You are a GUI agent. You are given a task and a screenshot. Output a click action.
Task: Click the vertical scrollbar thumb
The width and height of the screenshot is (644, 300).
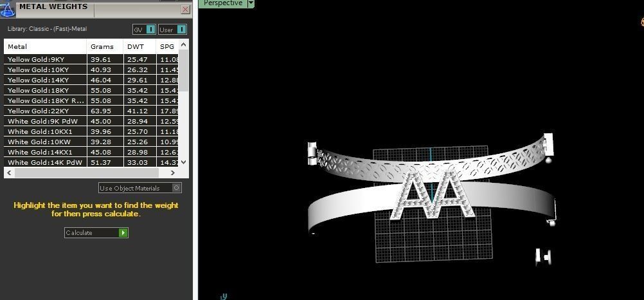(x=184, y=70)
